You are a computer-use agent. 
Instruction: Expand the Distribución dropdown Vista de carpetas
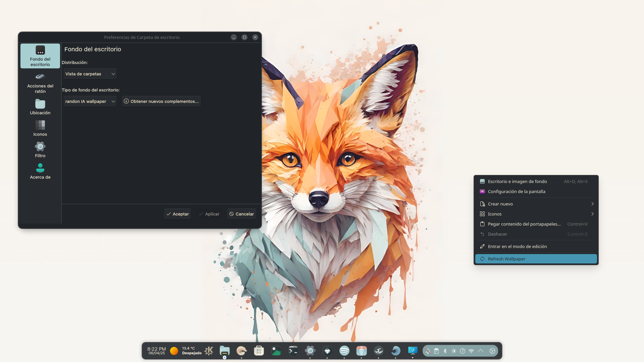pyautogui.click(x=90, y=74)
